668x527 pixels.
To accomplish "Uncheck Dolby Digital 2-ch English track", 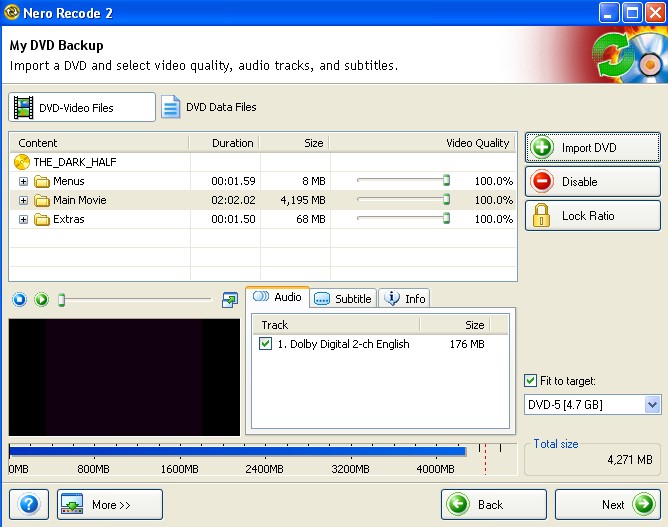I will [265, 343].
